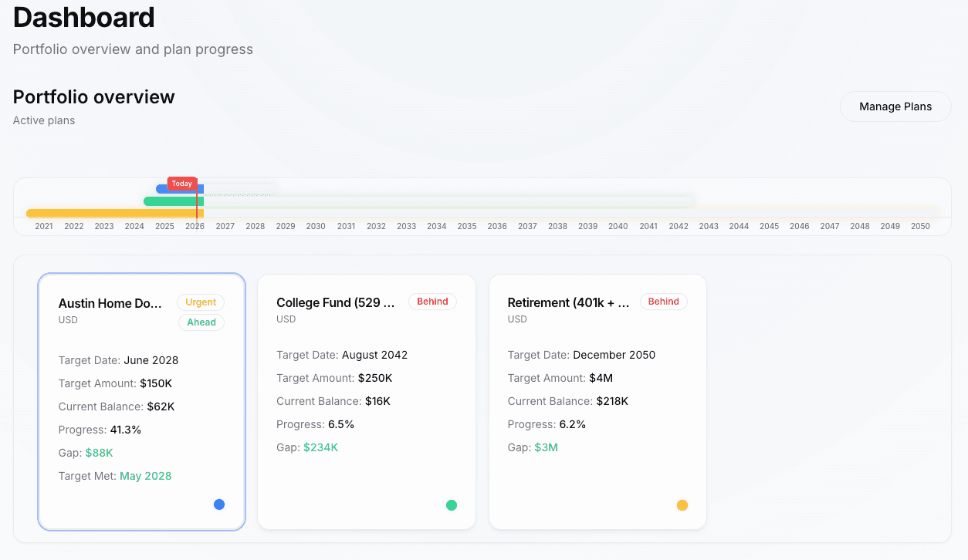The height and width of the screenshot is (560, 968).
Task: Click the Behind badge on Retirement plan
Action: 663,302
